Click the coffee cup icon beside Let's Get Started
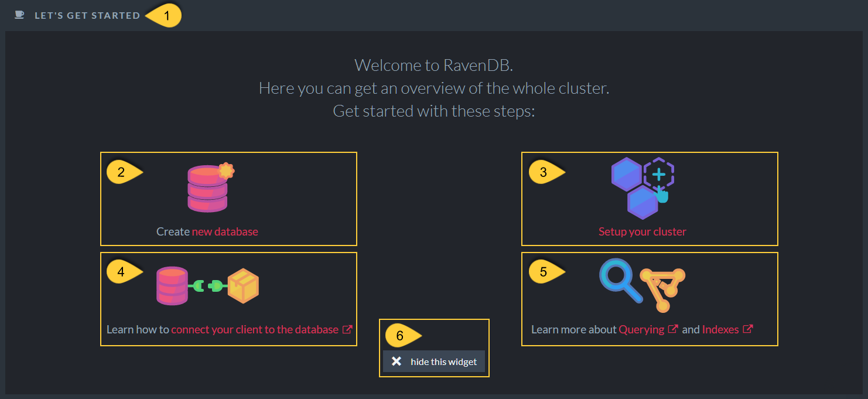868x399 pixels. tap(19, 15)
